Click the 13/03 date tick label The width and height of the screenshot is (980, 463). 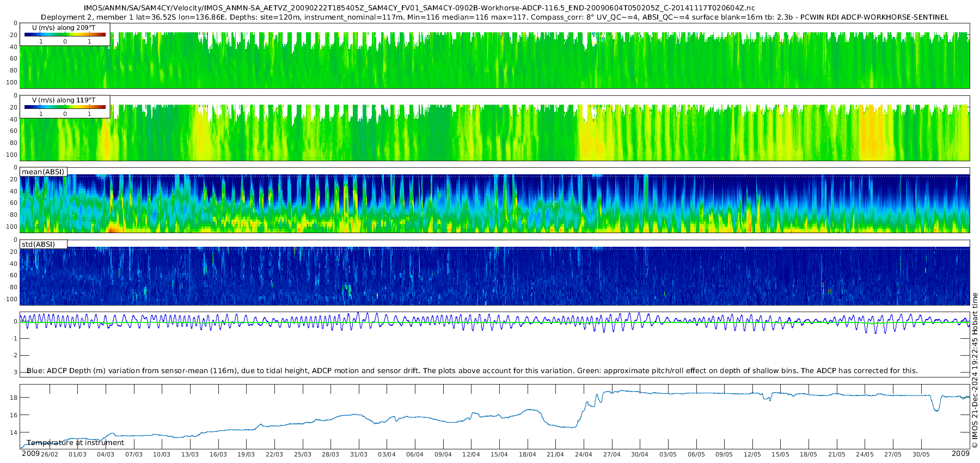point(190,454)
